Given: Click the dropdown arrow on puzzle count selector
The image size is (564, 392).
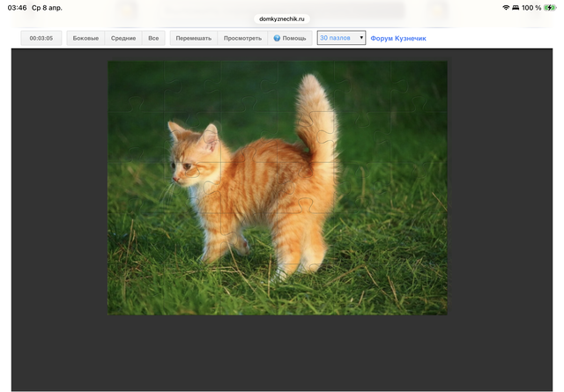Looking at the screenshot, I should 361,39.
